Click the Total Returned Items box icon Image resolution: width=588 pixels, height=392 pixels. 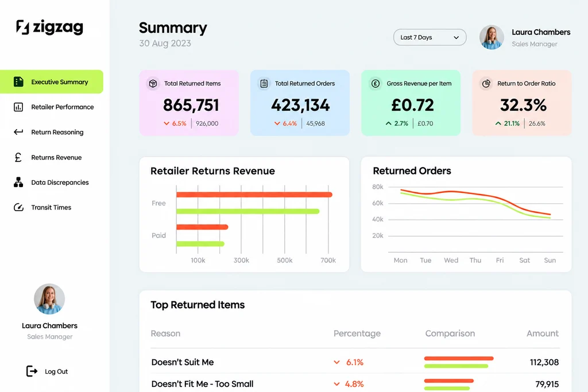pyautogui.click(x=153, y=84)
